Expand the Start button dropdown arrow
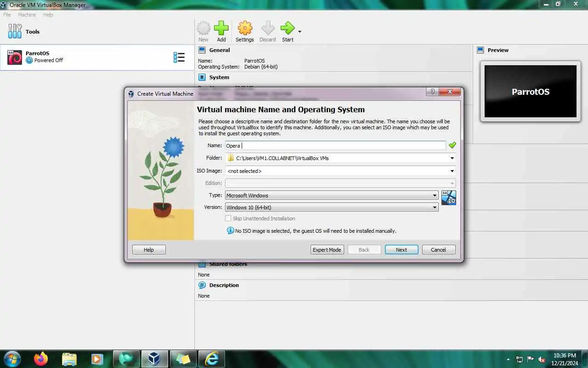This screenshot has height=368, width=588. point(300,32)
